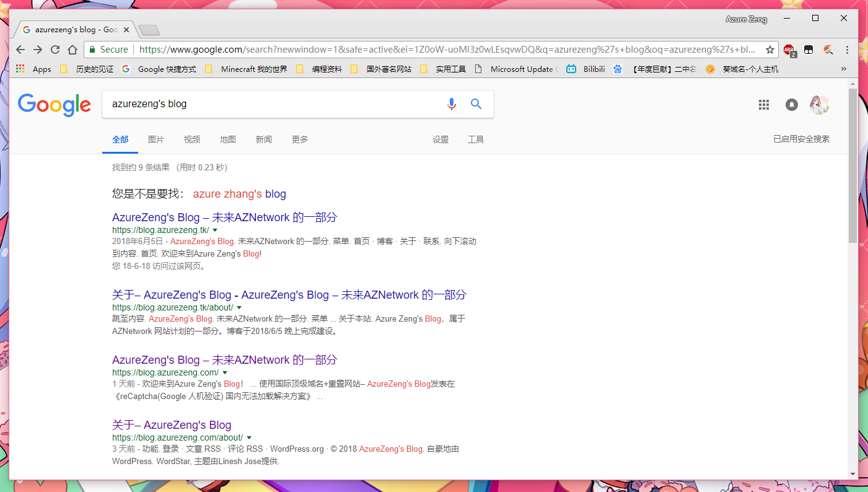Open the Microsoft Update bookmark

pyautogui.click(x=516, y=69)
